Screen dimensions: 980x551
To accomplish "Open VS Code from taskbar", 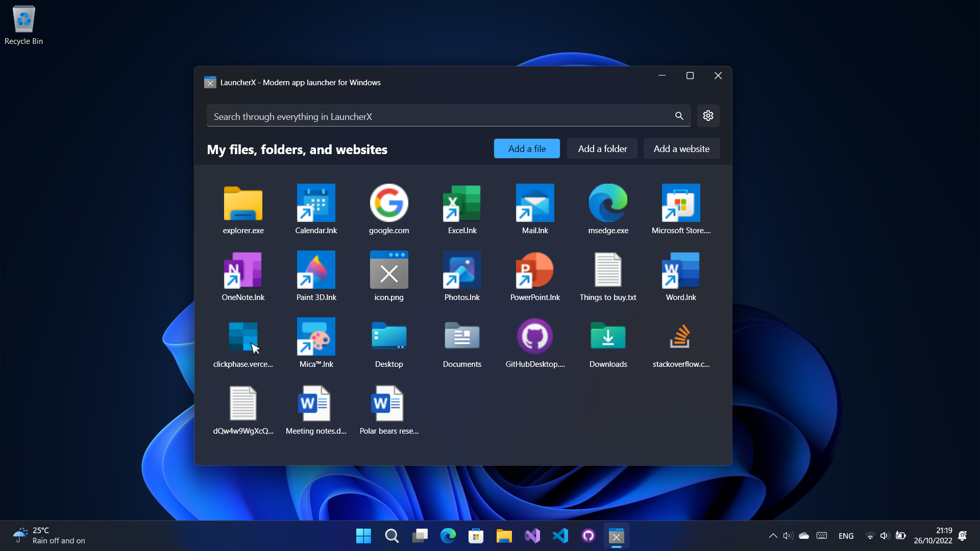I will point(560,536).
